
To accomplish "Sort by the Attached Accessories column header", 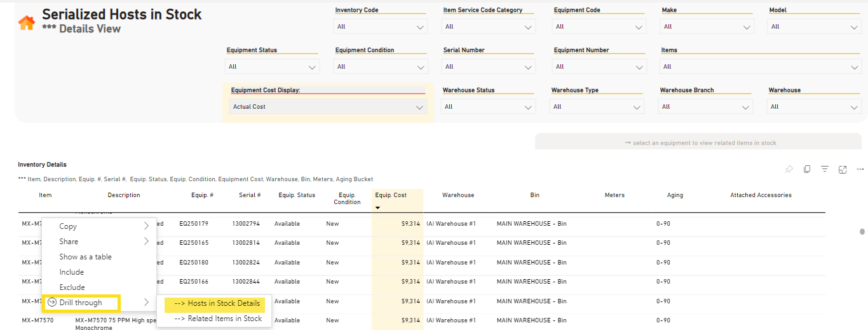I will 761,195.
